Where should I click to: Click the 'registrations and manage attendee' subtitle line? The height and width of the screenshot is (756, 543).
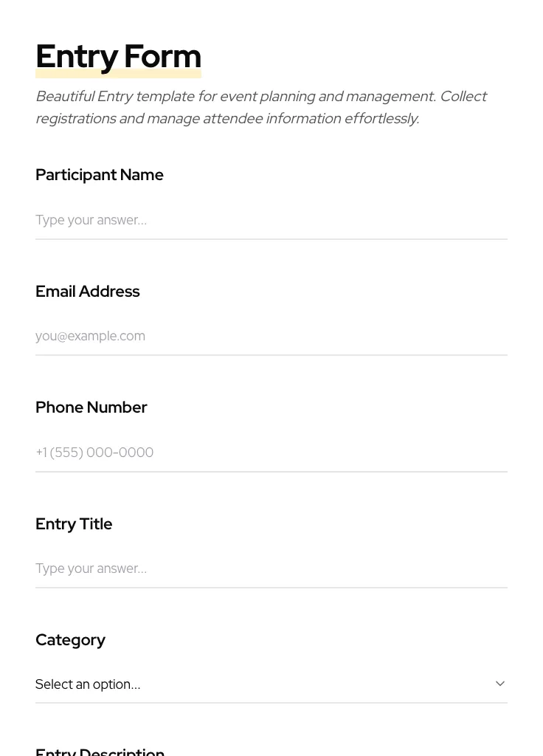pos(227,119)
